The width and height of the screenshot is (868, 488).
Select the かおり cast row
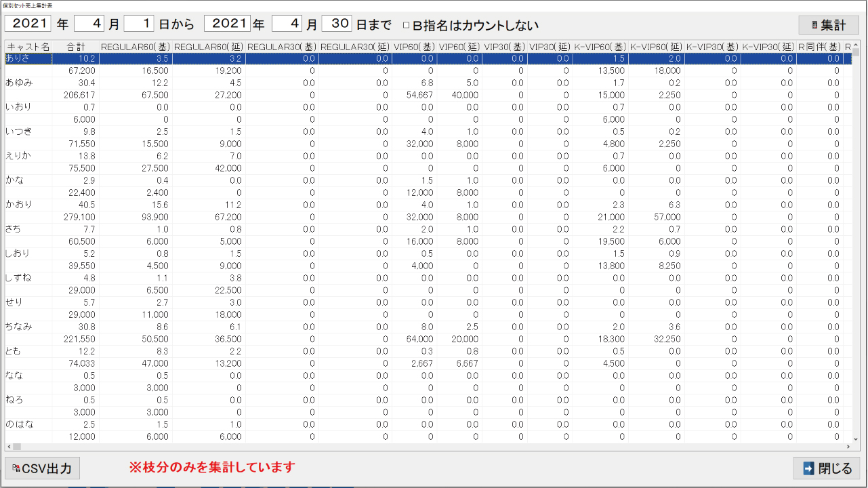pyautogui.click(x=19, y=205)
